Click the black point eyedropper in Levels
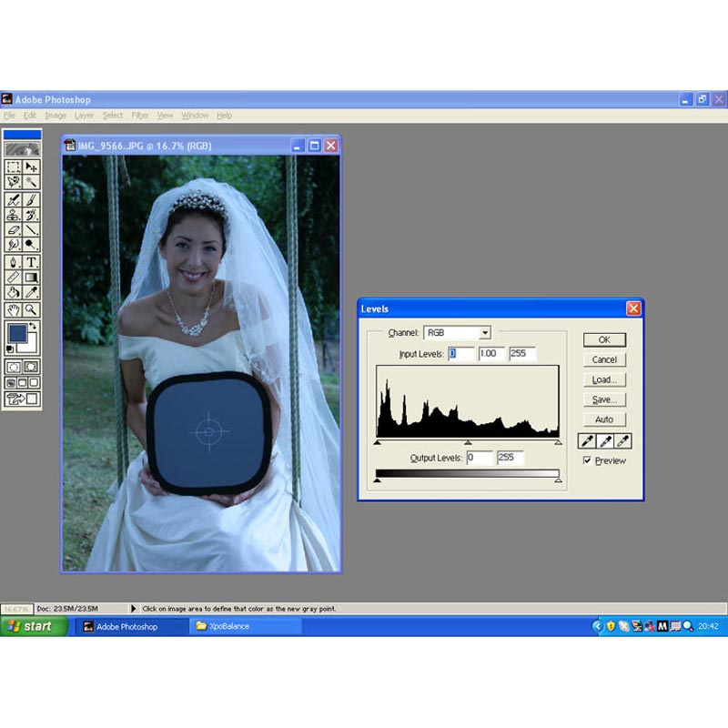The height and width of the screenshot is (728, 728). coord(587,441)
